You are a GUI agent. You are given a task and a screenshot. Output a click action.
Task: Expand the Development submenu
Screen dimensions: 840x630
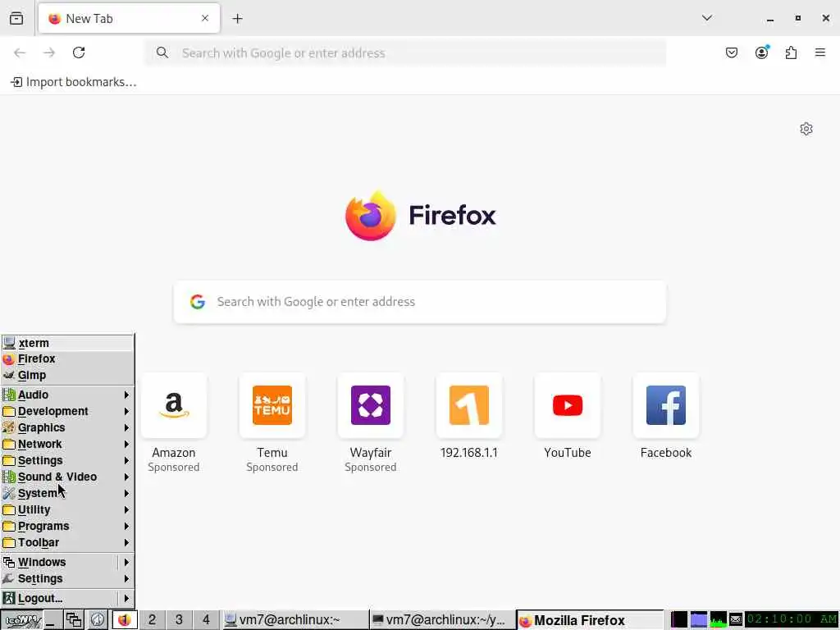point(67,412)
